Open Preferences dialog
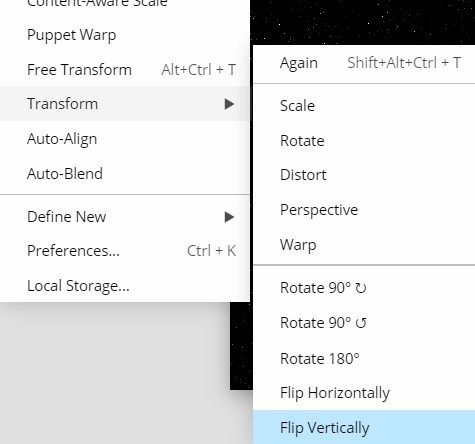 [125, 251]
